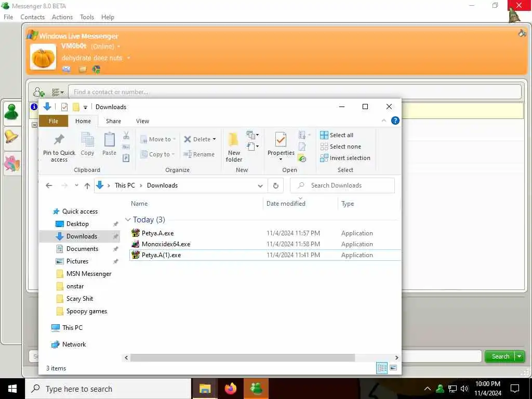This screenshot has height=399, width=532.
Task: Open Firefox from the taskbar
Action: [230, 389]
